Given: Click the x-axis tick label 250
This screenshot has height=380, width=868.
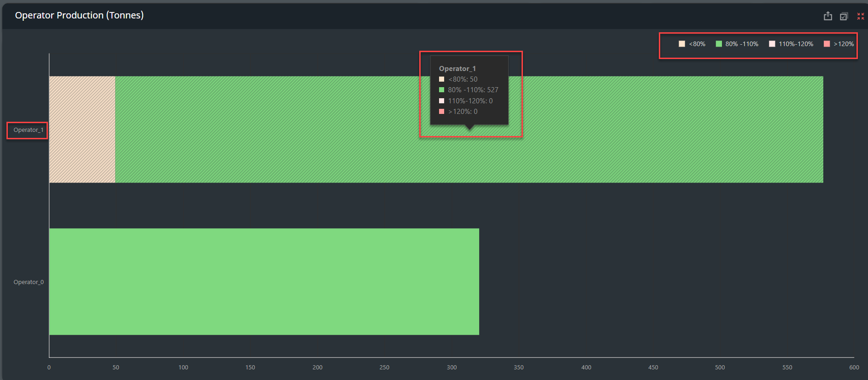Looking at the screenshot, I should tap(384, 368).
